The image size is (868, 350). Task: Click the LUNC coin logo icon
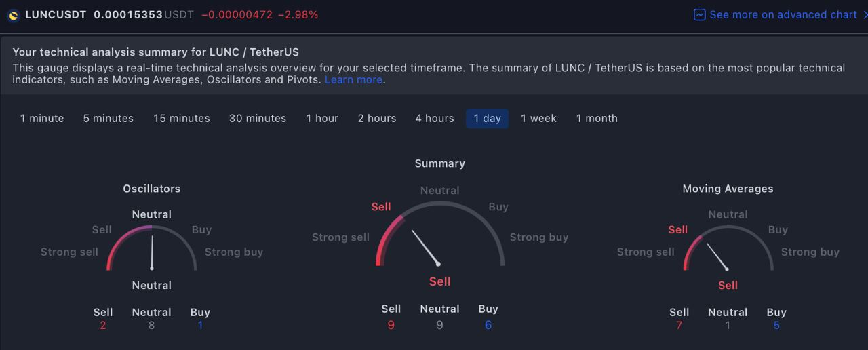coord(14,15)
